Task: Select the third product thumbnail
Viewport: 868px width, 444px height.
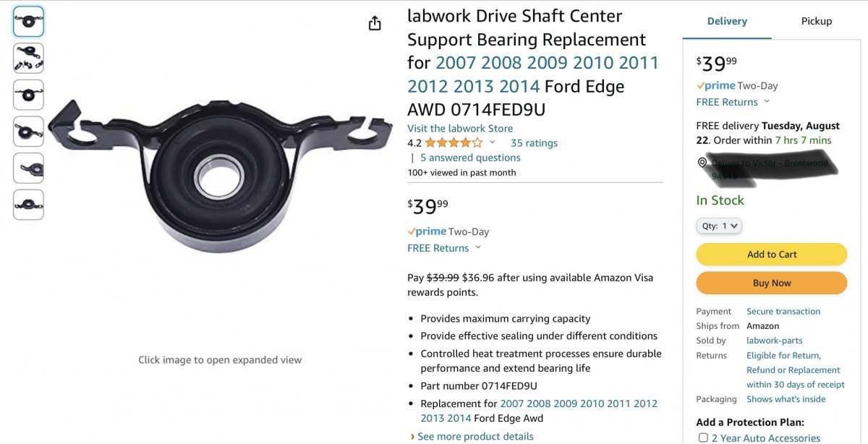Action: (28, 95)
